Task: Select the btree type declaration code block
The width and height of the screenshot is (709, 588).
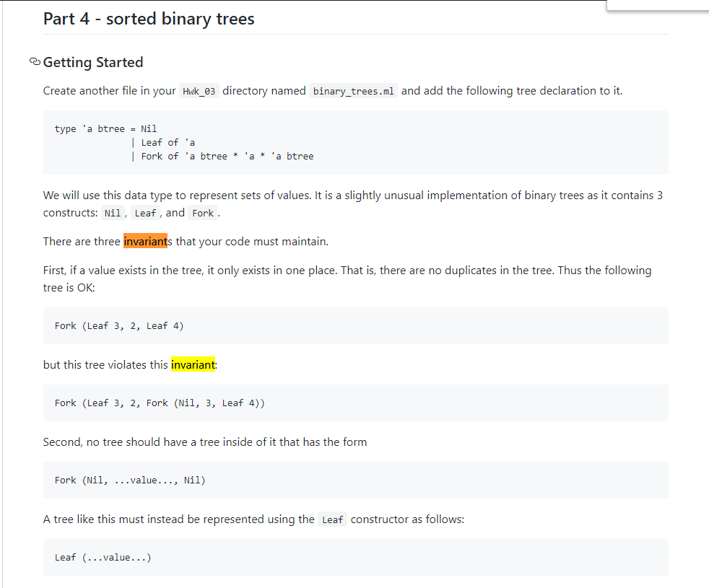Action: coord(355,142)
